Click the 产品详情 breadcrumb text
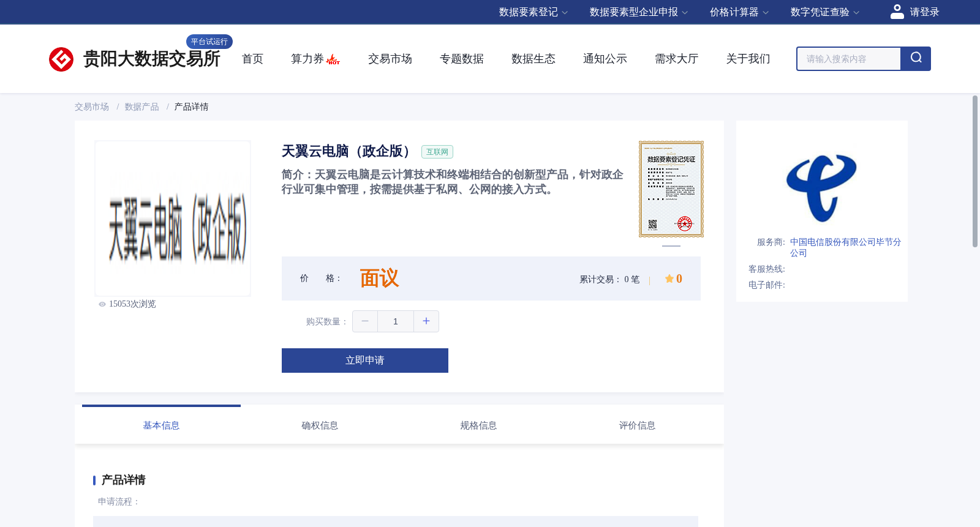The height and width of the screenshot is (527, 980). [x=191, y=107]
